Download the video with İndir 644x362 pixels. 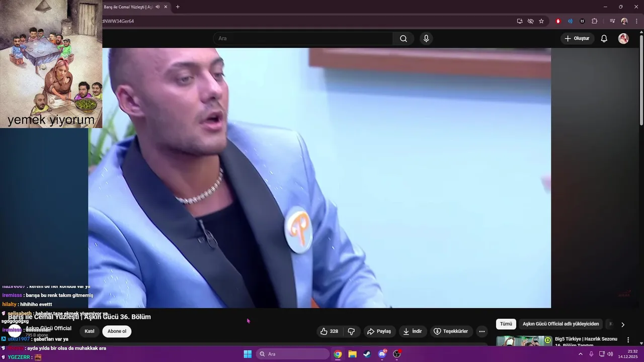point(413,331)
